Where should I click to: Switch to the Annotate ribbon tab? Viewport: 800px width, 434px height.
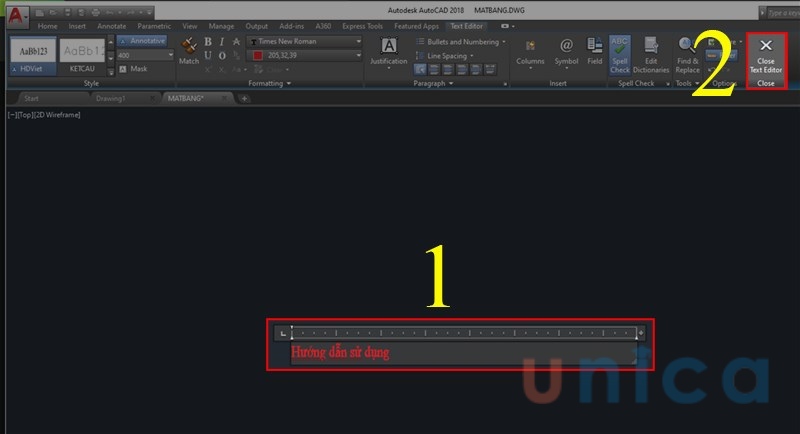tap(111, 26)
